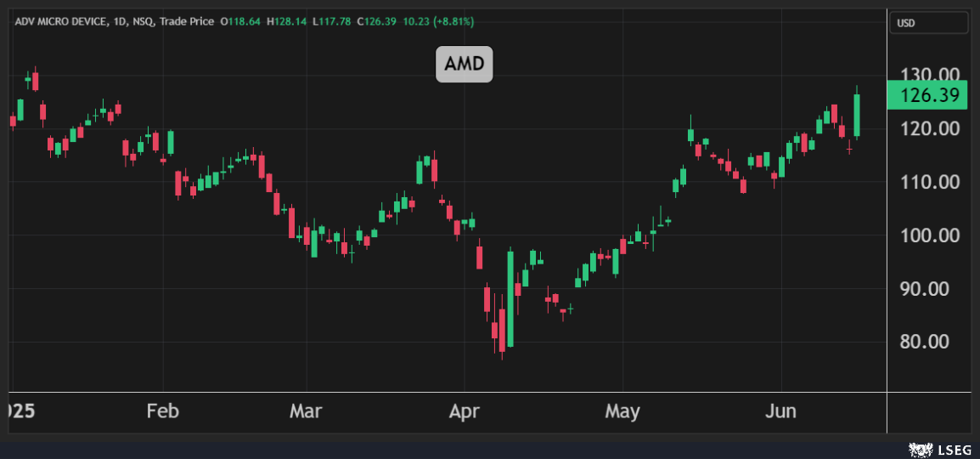Click the Jun label on time axis

point(780,411)
